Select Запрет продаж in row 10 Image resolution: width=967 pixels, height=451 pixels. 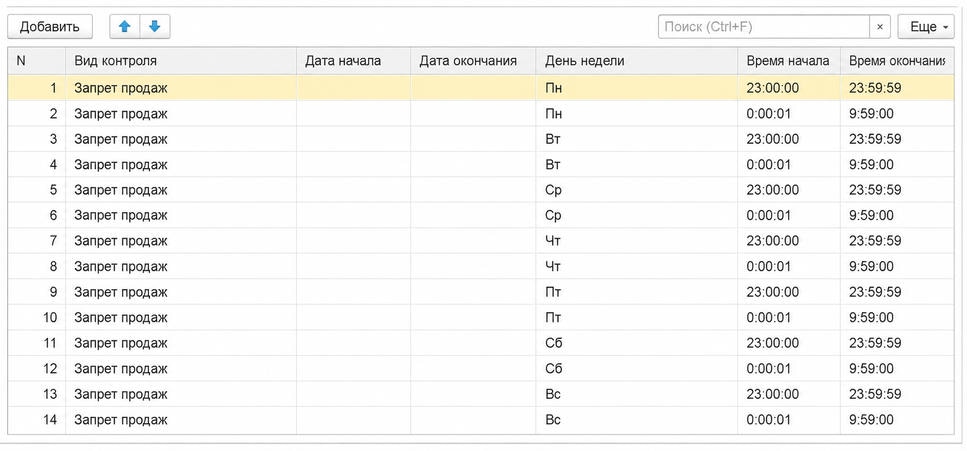coord(181,317)
